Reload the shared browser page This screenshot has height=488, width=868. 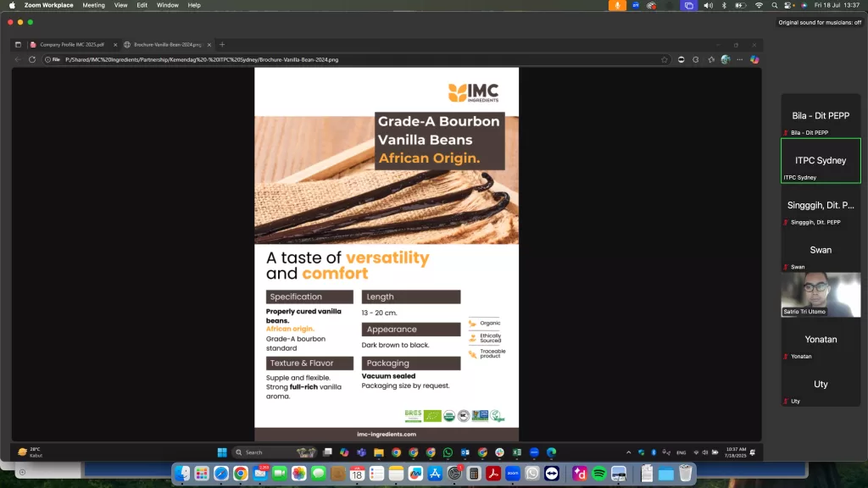[32, 59]
